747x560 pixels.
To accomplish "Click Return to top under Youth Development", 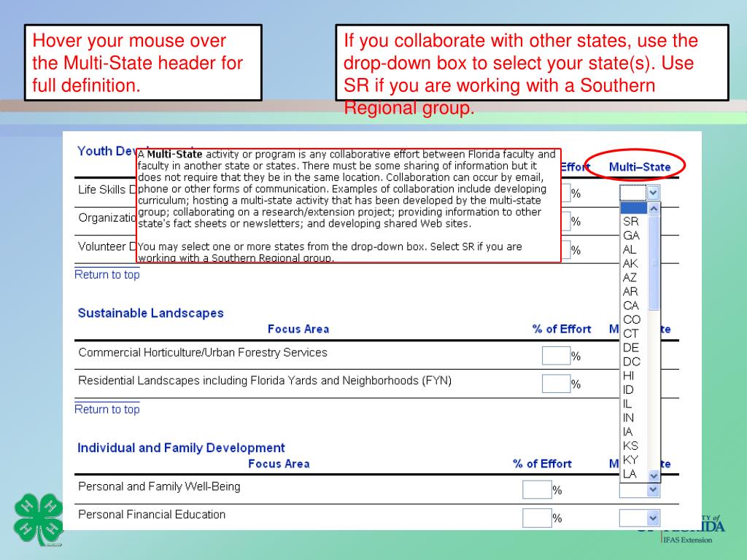I will coord(107,275).
